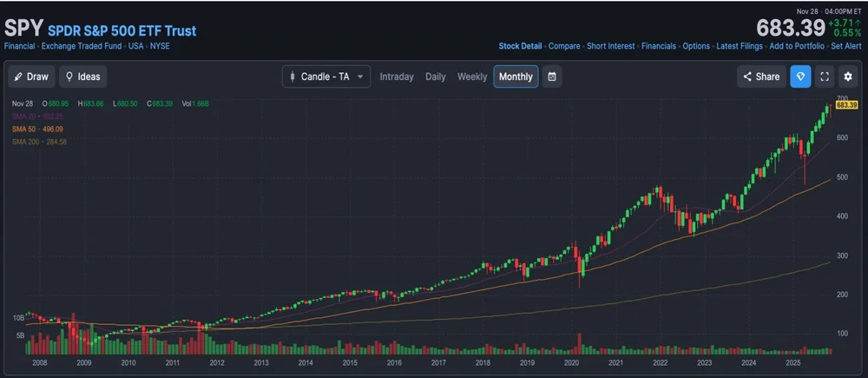Screen dimensions: 868x378
Task: Click the Set Alert link
Action: (845, 46)
